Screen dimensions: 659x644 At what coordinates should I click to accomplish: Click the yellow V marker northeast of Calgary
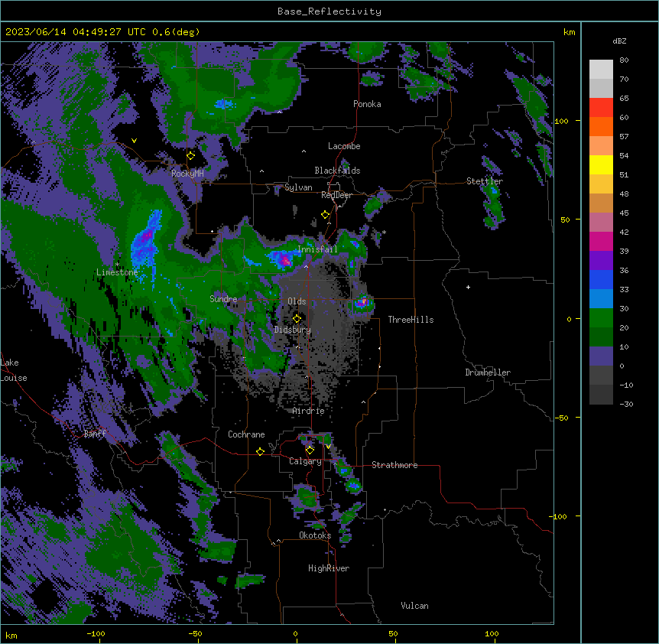pos(328,447)
